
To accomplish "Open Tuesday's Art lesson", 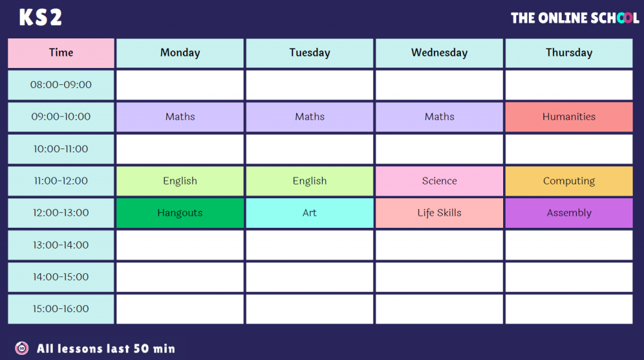I will coord(309,213).
